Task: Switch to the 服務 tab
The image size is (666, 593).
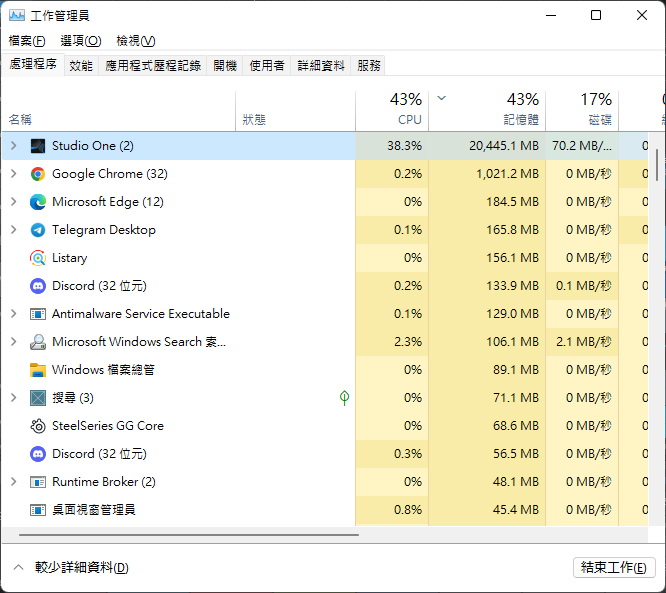Action: coord(368,65)
